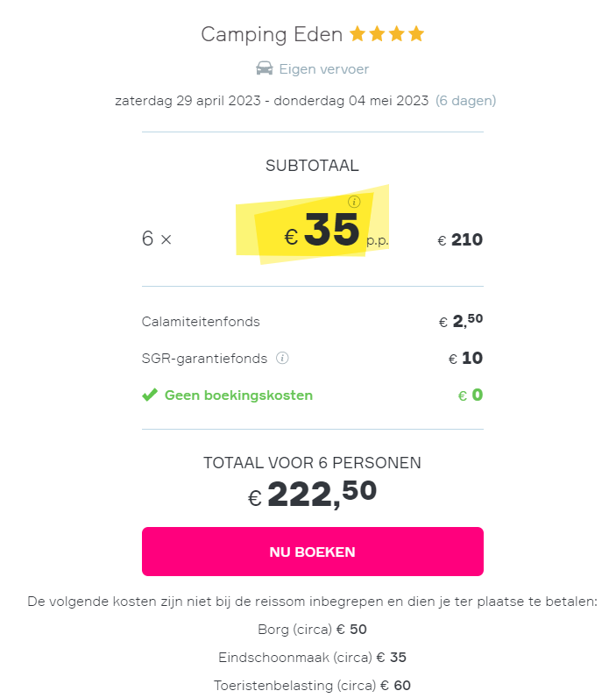Click the info icon above the €35 price
The height and width of the screenshot is (698, 616).
click(354, 202)
